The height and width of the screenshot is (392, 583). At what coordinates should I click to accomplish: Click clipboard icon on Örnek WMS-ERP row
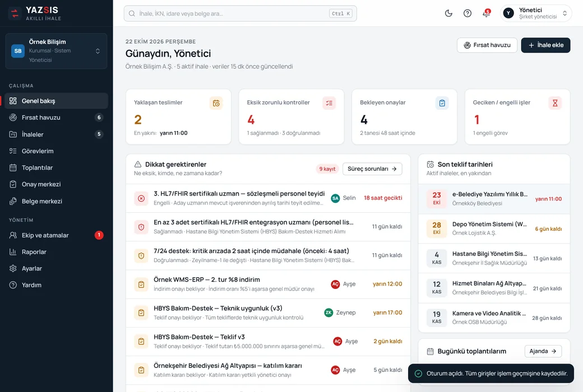click(x=141, y=284)
